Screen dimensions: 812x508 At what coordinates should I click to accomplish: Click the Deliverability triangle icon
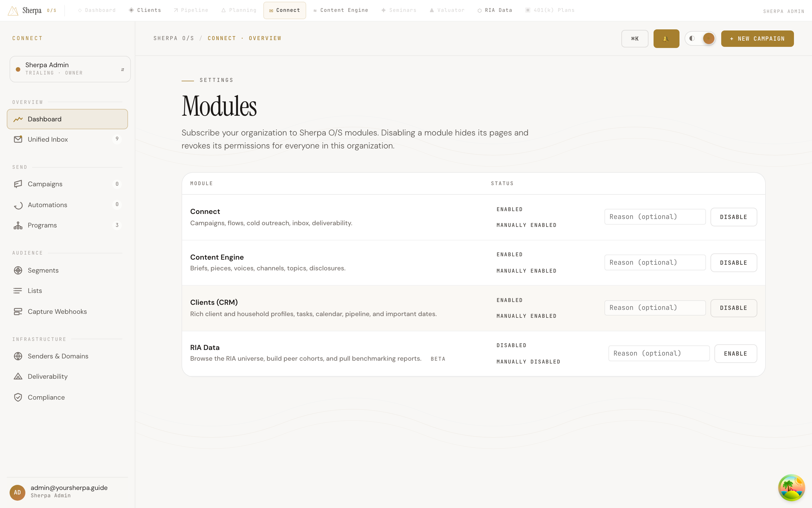click(x=18, y=376)
